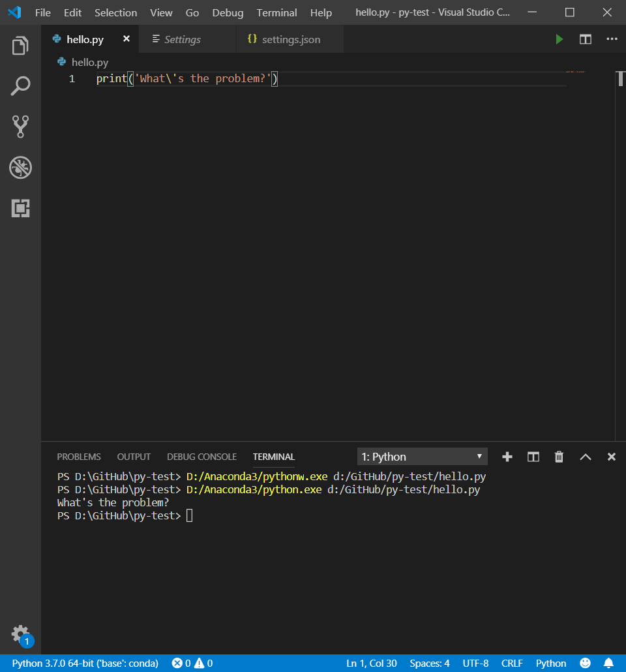This screenshot has height=672, width=626.
Task: Open the Source Control view
Action: point(20,127)
